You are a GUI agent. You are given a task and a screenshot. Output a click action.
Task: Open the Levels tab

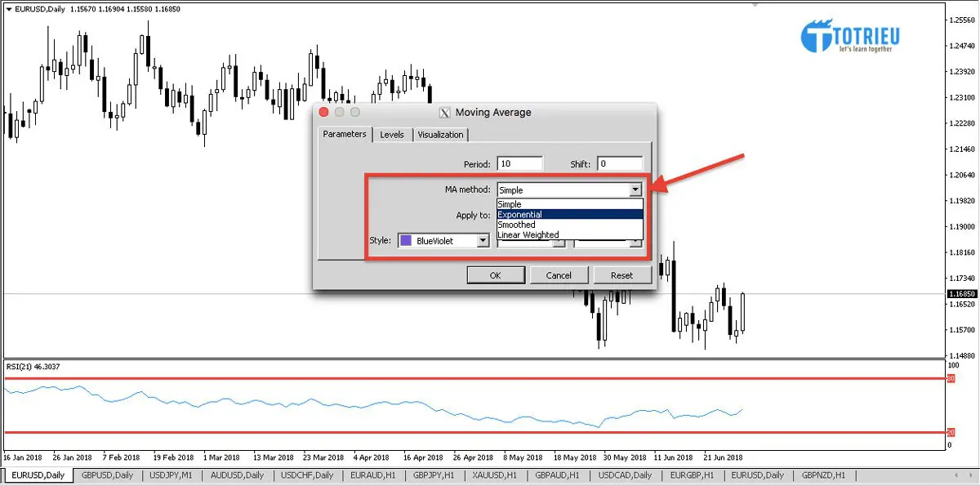[x=392, y=135]
